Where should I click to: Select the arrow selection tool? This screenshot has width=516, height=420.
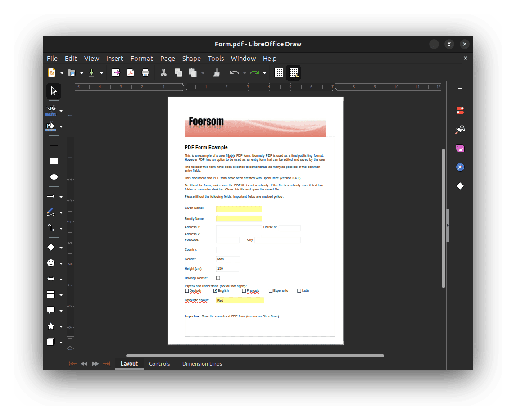point(54,91)
